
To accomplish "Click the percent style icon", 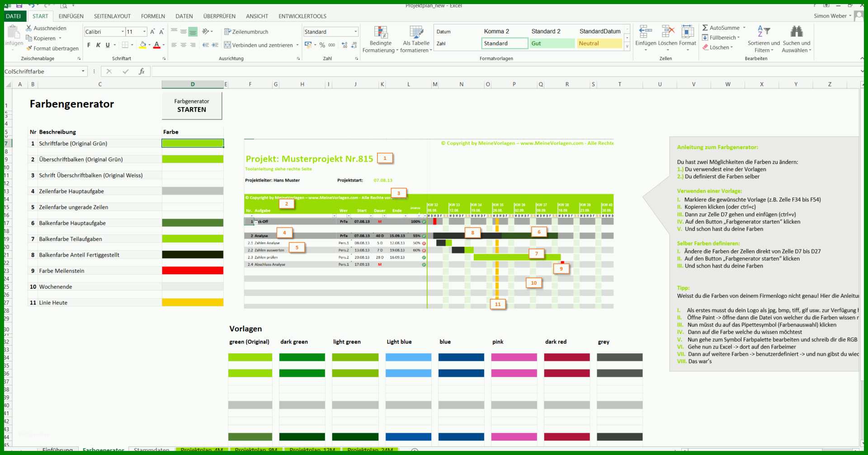I will [x=322, y=45].
